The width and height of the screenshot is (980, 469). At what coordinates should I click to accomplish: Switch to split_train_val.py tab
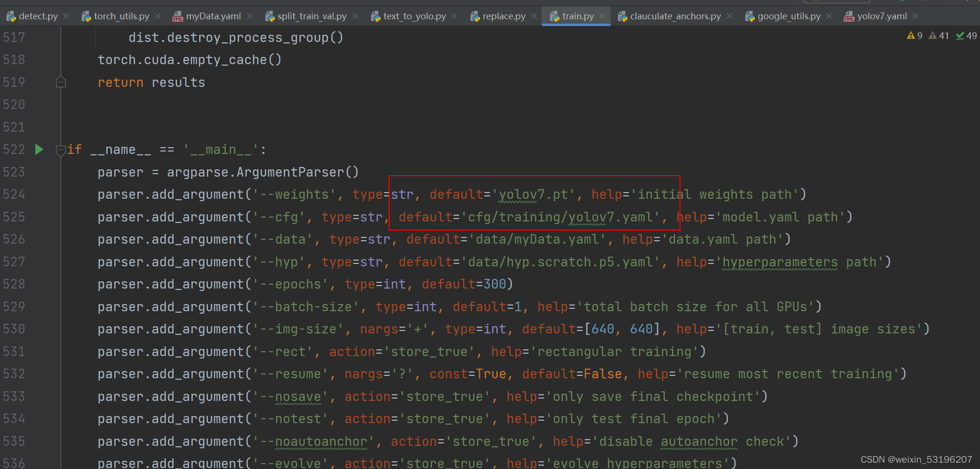click(x=306, y=16)
